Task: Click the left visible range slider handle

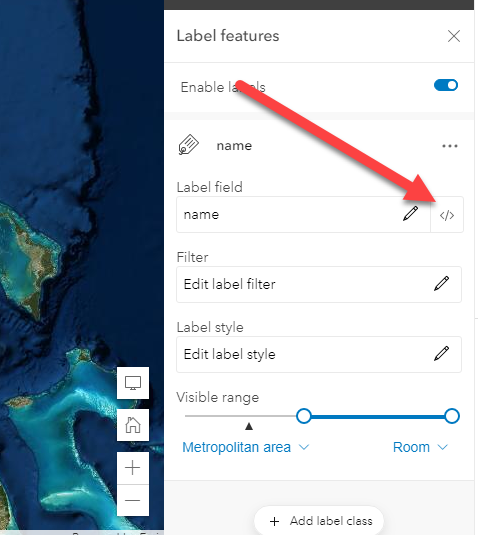Action: [303, 416]
